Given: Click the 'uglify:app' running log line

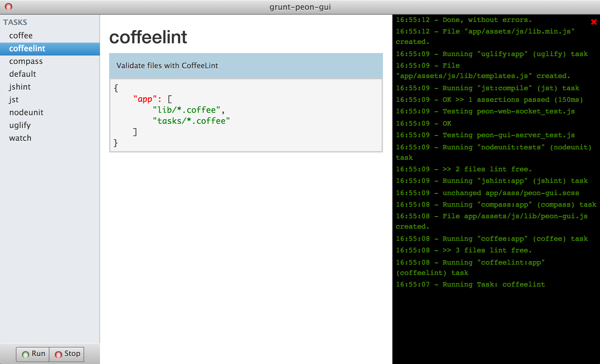Looking at the screenshot, I should click(492, 54).
